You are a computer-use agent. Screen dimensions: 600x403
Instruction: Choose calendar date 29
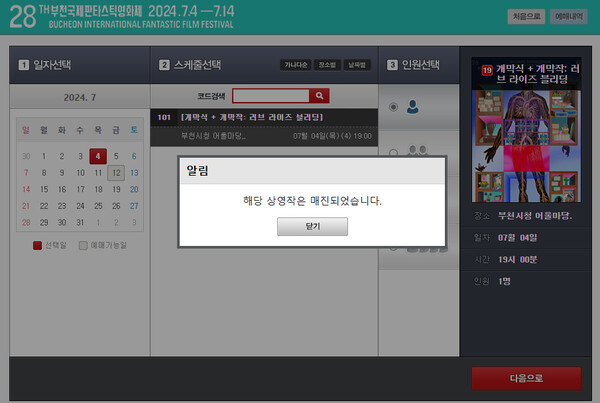(44, 222)
